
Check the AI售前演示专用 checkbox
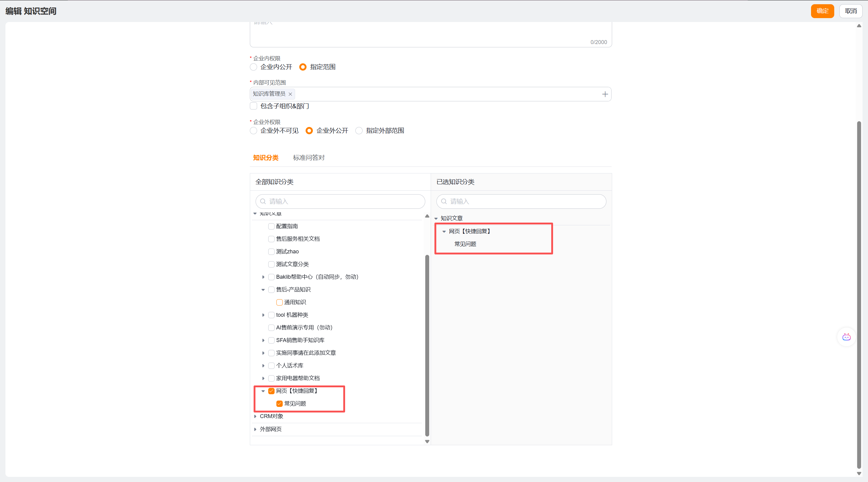click(x=271, y=328)
